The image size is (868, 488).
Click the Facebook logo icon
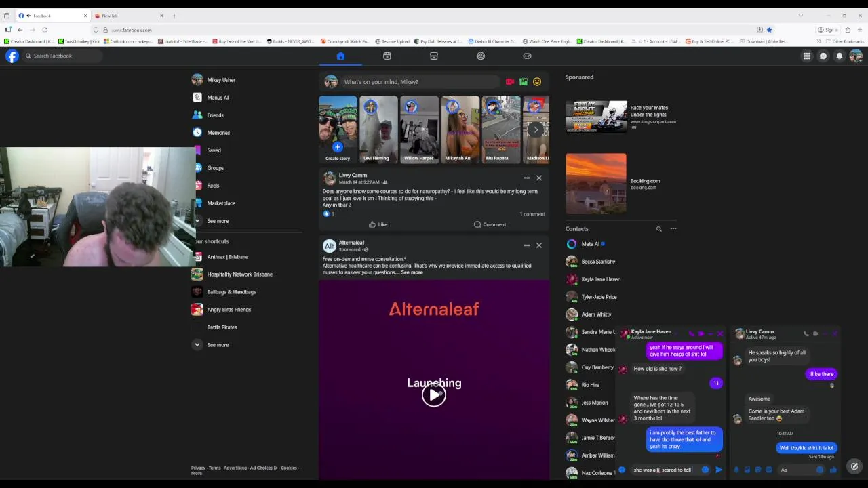point(12,56)
